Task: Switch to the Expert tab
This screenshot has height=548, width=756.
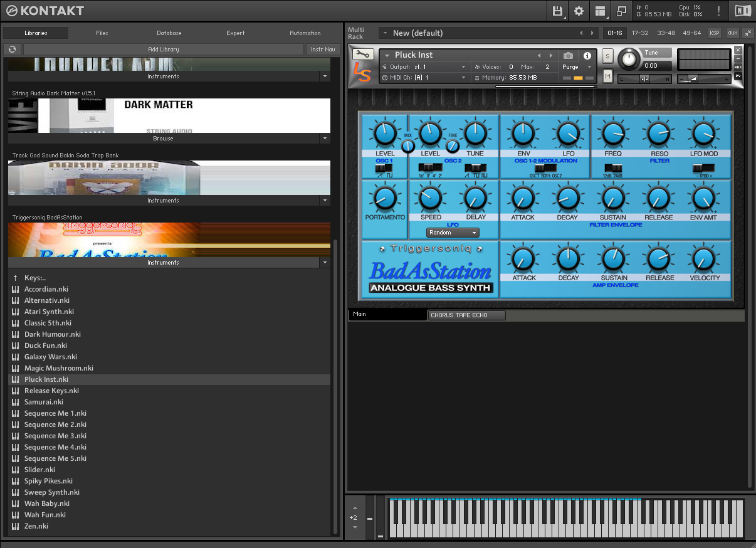Action: point(236,33)
